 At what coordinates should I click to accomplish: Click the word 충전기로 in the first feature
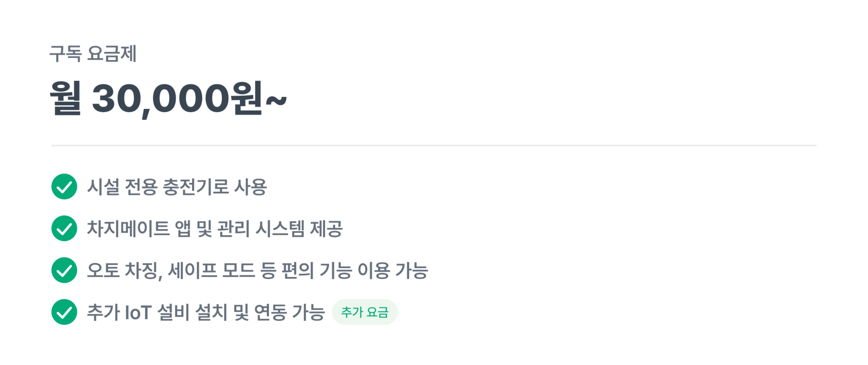pos(196,187)
